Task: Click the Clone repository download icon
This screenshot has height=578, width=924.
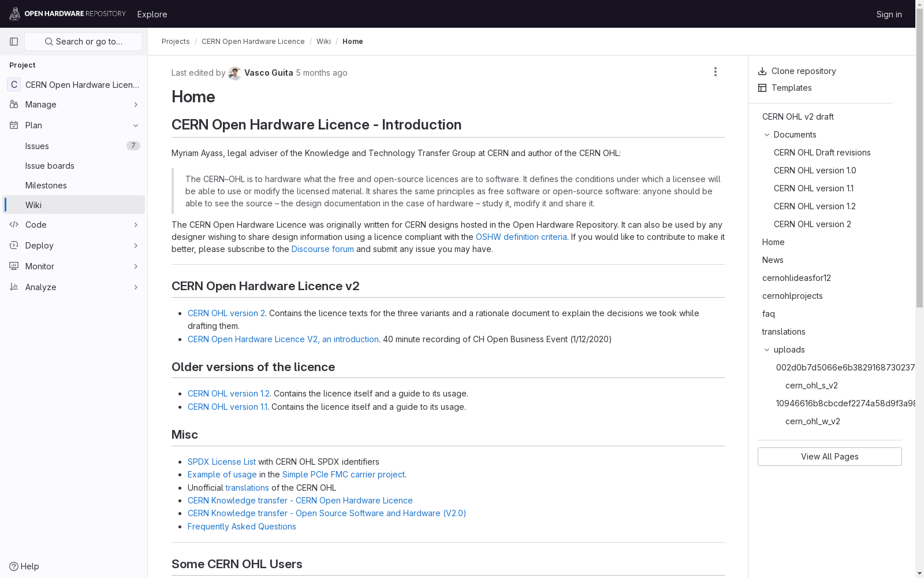Action: pyautogui.click(x=762, y=71)
